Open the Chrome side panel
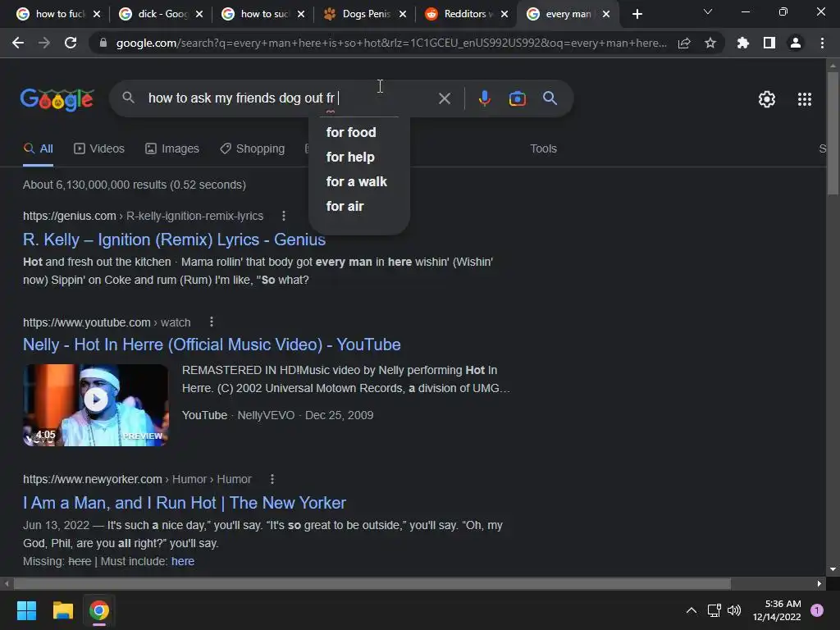 [x=769, y=43]
